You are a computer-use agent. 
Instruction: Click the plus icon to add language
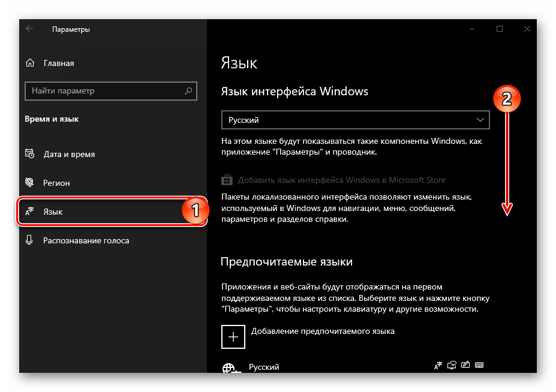pos(233,337)
